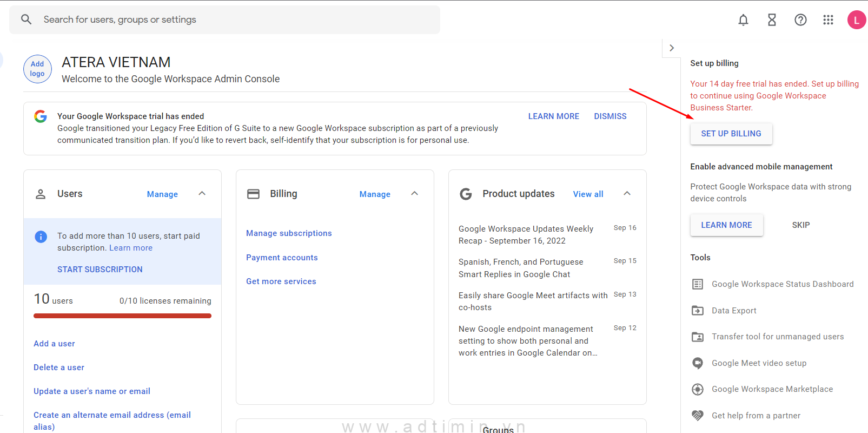Collapse the Users card
This screenshot has width=868, height=433.
[x=202, y=193]
